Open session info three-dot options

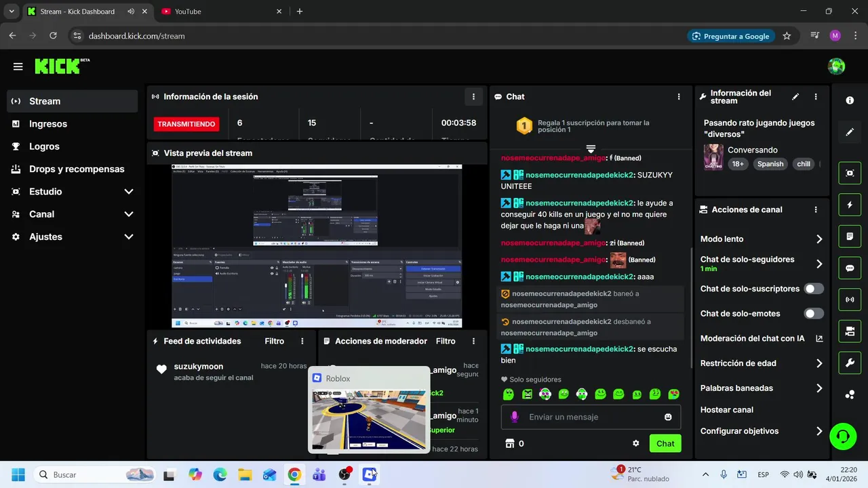(473, 97)
